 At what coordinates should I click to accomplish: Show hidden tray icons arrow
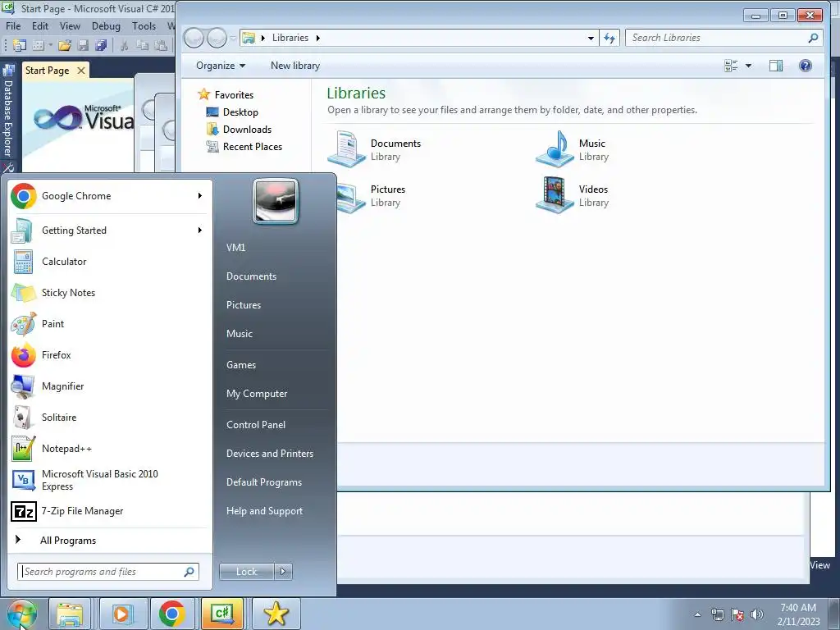697,614
